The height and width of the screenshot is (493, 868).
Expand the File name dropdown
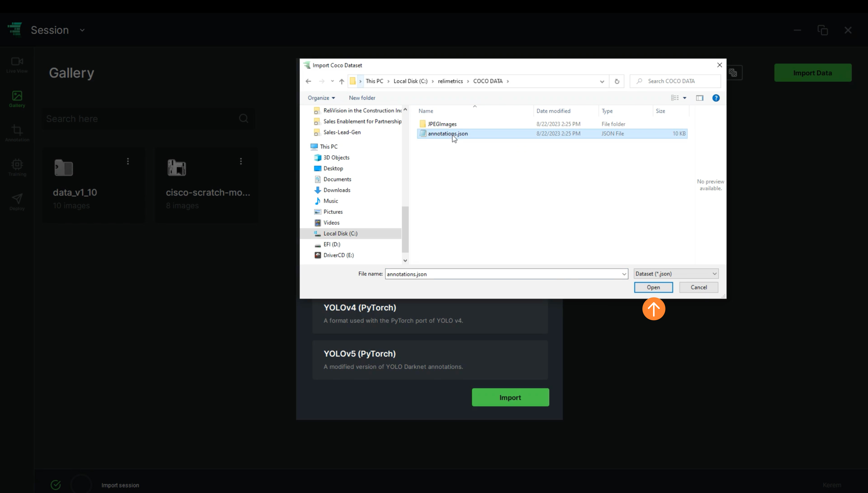click(624, 274)
